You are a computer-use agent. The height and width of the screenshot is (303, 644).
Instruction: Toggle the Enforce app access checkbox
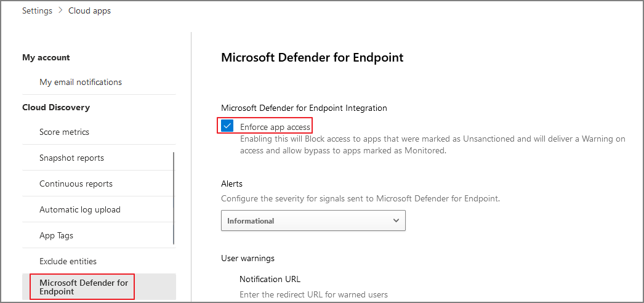pos(227,126)
